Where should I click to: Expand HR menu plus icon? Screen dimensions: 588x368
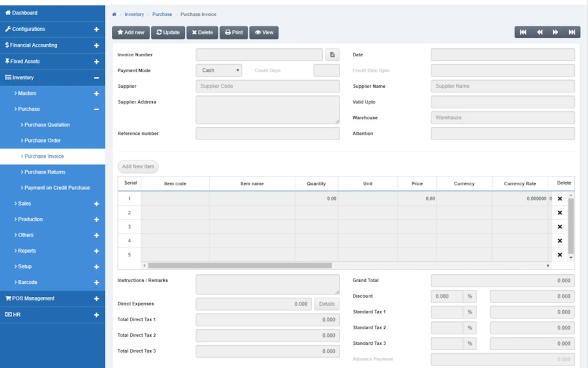click(x=96, y=315)
